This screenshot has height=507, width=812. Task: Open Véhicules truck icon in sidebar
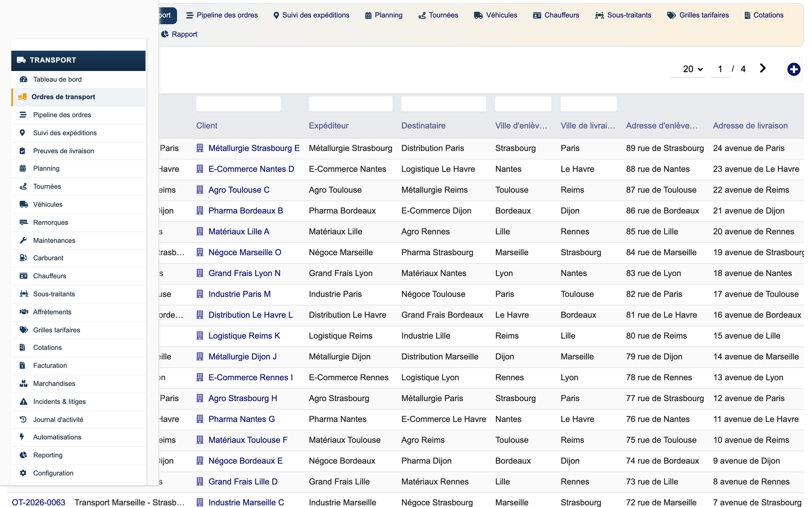click(23, 204)
